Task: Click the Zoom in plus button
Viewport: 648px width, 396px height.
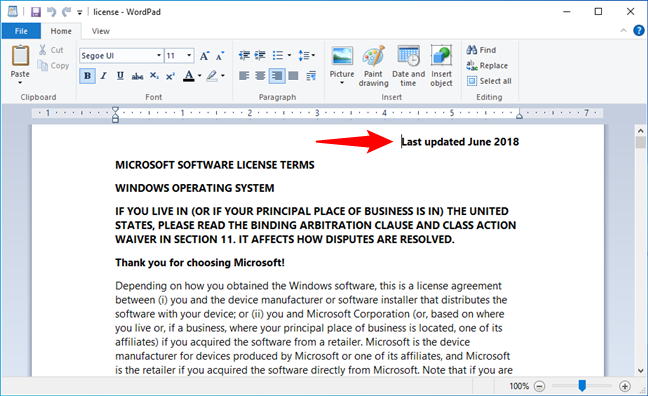Action: coord(625,386)
